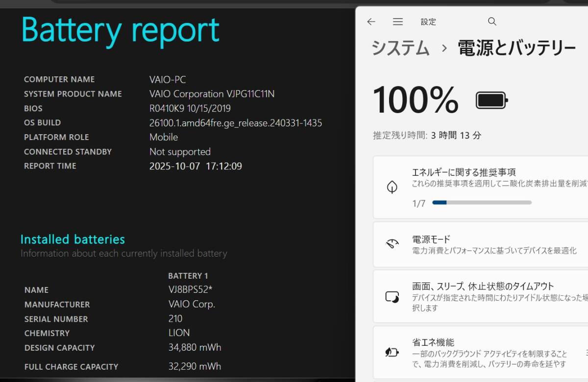
Task: Click the Installed batteries section heading
Action: tap(73, 239)
